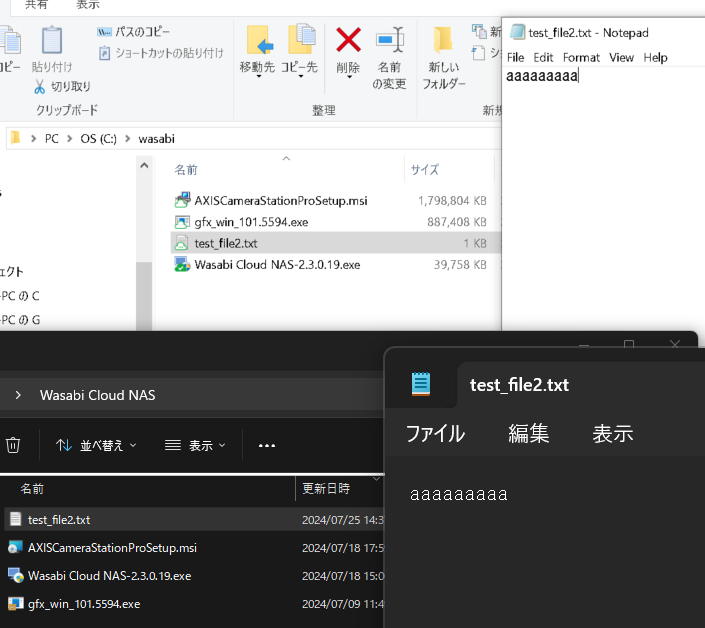Click wasabi in the address breadcrumb
Image resolution: width=705 pixels, height=628 pixels.
coord(156,138)
